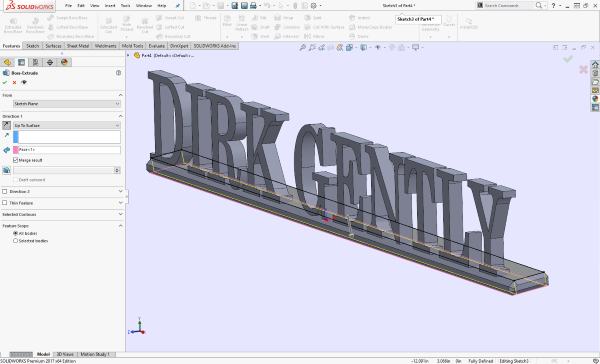Expand the Selected Contours section

click(x=121, y=214)
